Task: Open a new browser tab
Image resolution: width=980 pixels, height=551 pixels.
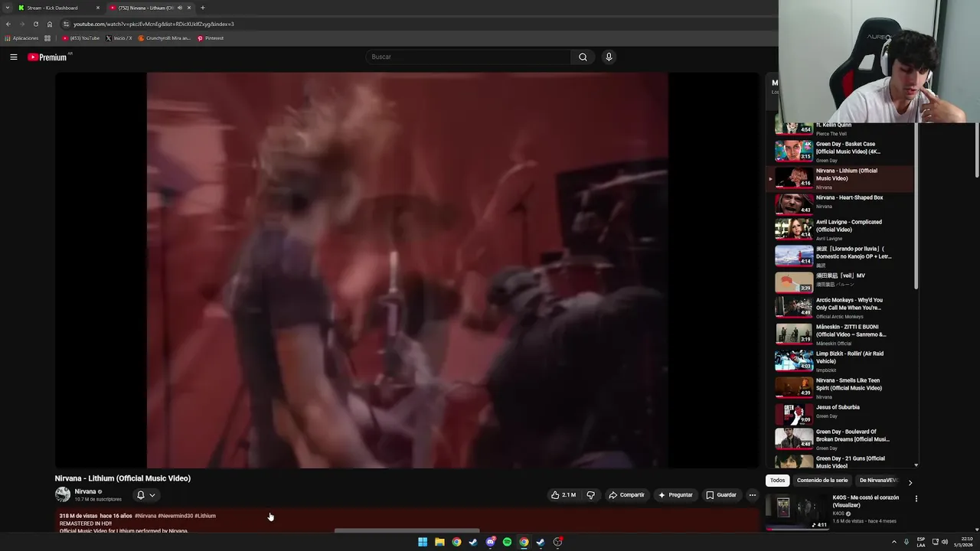Action: pyautogui.click(x=202, y=8)
